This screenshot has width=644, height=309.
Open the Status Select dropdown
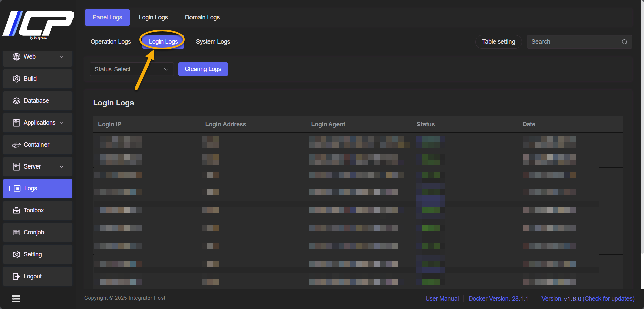[x=131, y=69]
